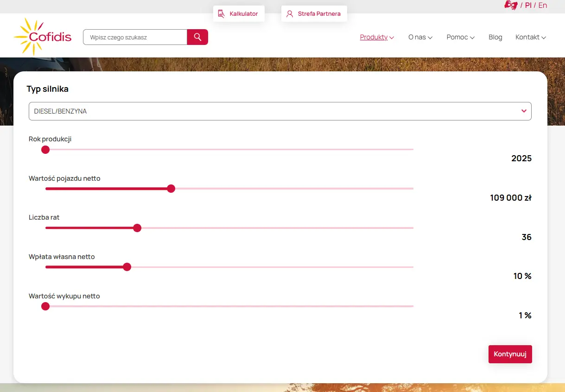
Task: Open the Pomoc menu
Action: [460, 37]
